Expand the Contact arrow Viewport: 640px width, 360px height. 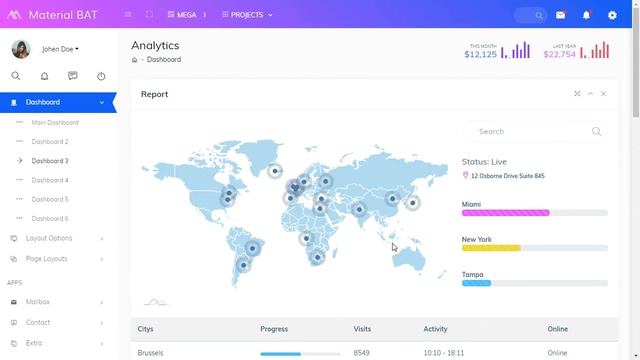click(x=102, y=323)
